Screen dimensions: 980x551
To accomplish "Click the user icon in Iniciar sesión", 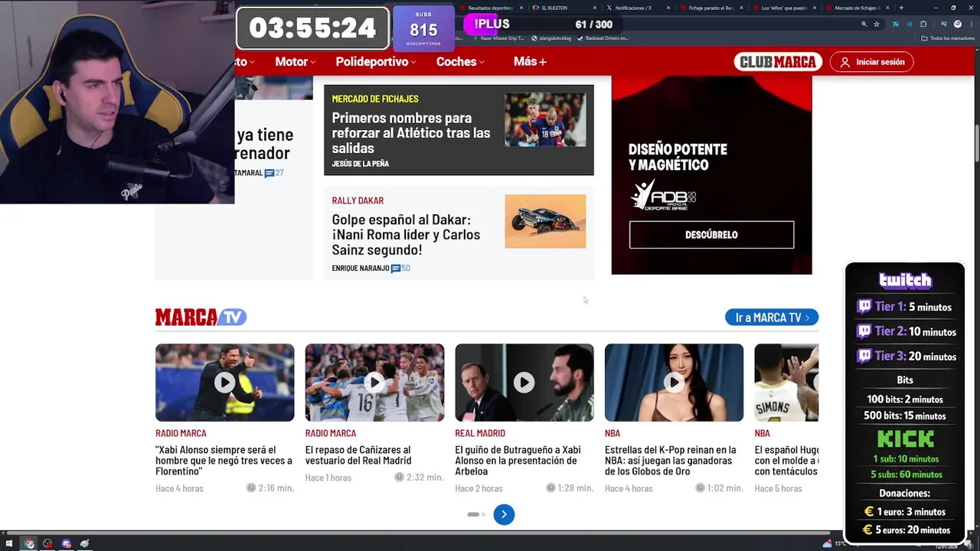I will pyautogui.click(x=845, y=62).
